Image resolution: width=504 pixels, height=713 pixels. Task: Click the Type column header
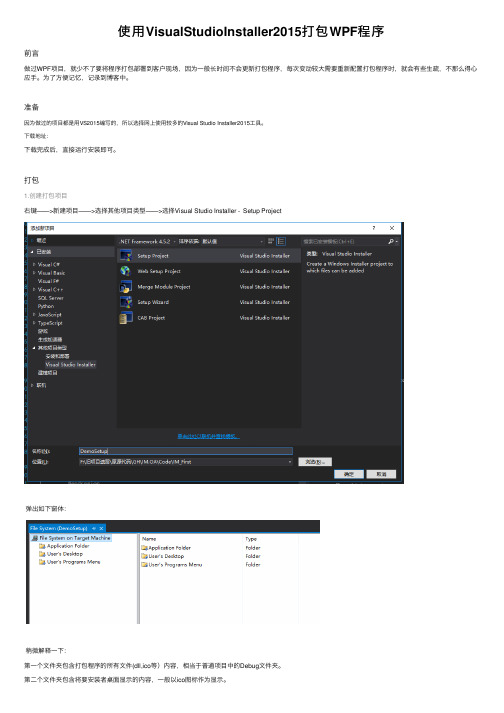tap(252, 539)
